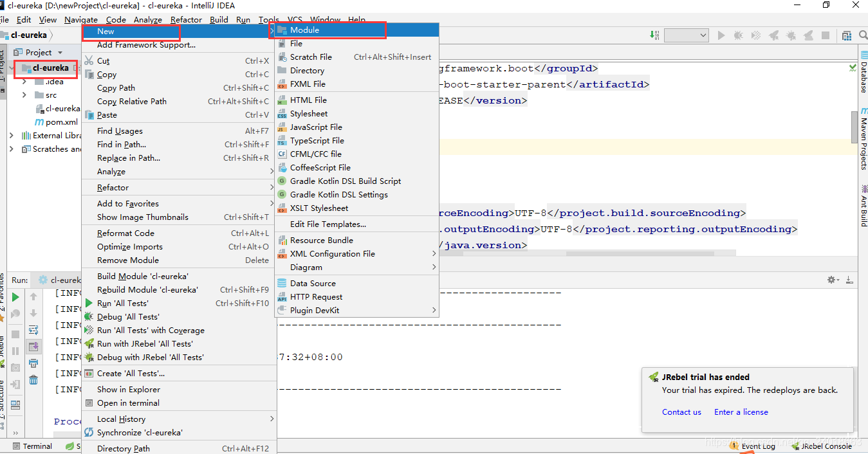Expand the Refactor submenu in context menu
This screenshot has width=868, height=454.
point(179,188)
